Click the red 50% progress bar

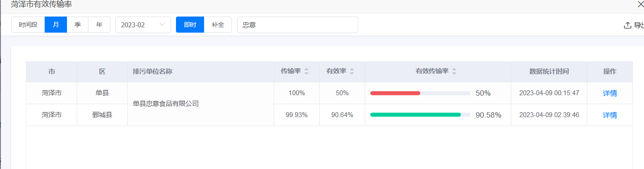(420, 93)
